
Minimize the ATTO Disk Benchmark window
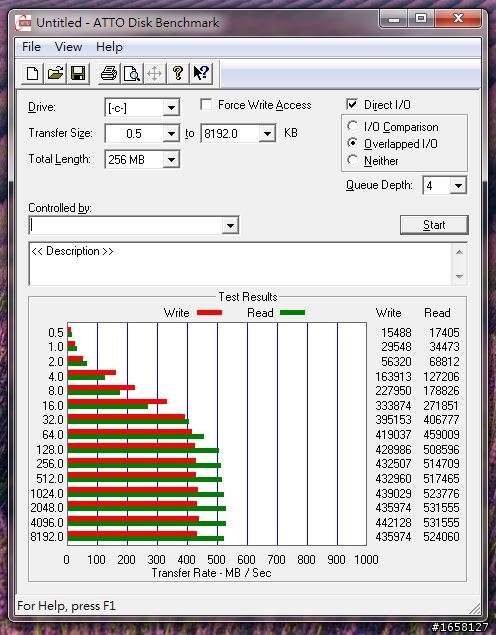pyautogui.click(x=394, y=19)
